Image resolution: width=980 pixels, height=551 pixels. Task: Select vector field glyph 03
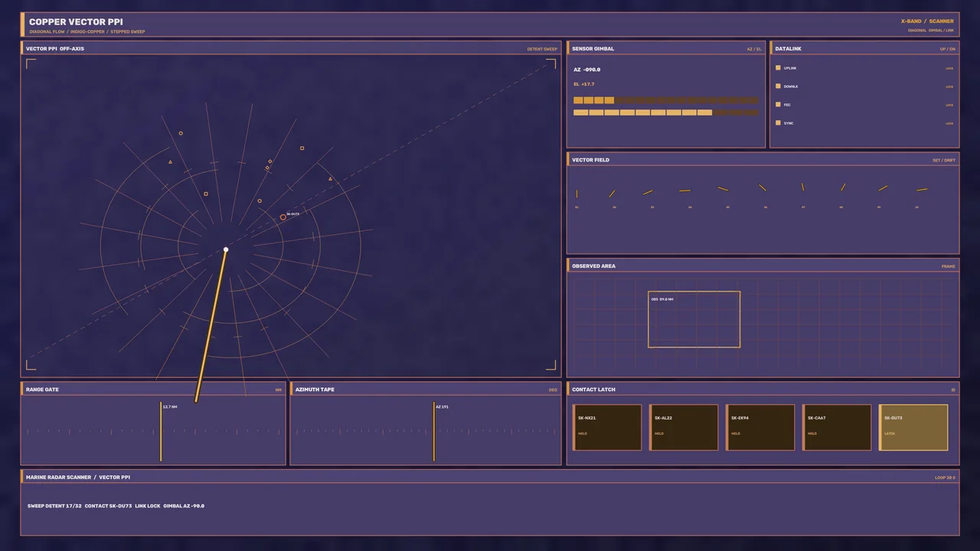click(x=648, y=192)
